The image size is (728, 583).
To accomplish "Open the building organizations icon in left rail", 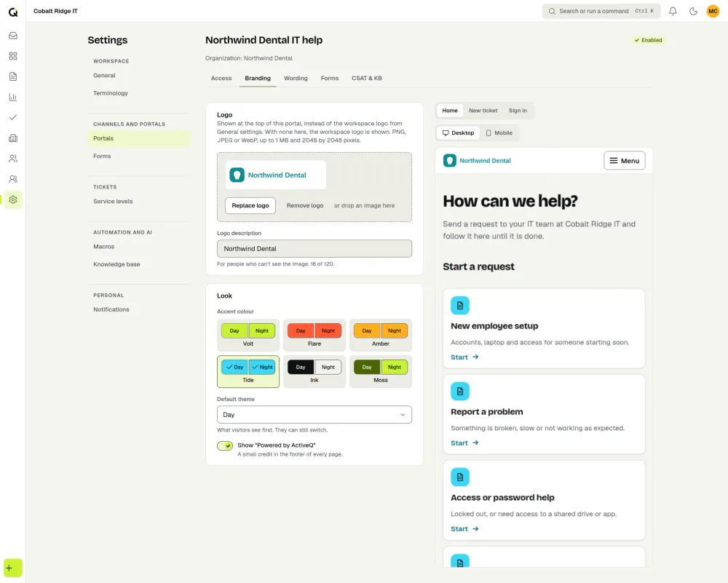I will tap(13, 138).
